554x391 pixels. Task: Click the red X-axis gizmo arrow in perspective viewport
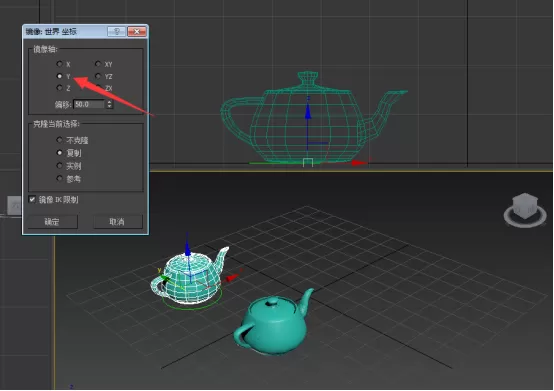click(232, 278)
